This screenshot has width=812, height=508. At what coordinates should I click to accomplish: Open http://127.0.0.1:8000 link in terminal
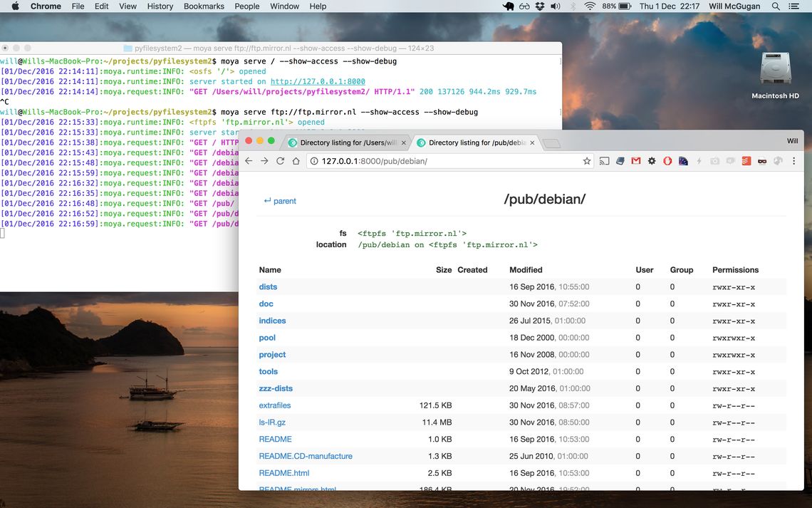318,81
